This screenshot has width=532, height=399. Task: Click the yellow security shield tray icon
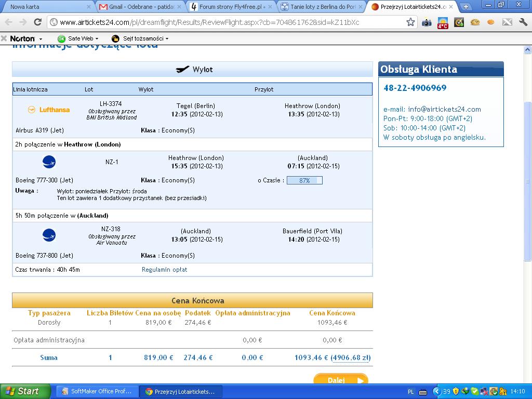(456, 391)
